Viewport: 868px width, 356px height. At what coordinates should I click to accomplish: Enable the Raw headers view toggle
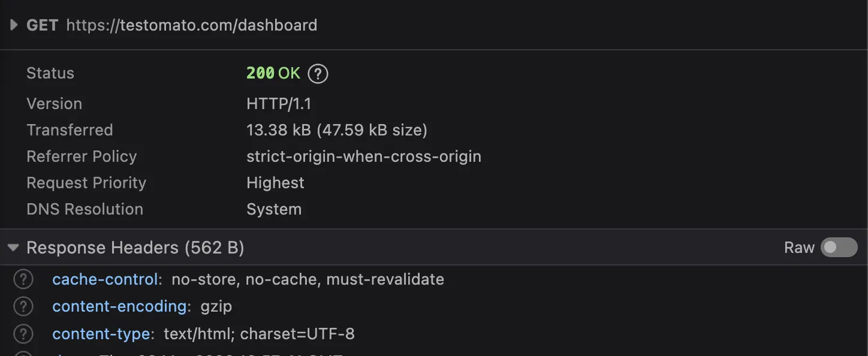click(x=838, y=247)
